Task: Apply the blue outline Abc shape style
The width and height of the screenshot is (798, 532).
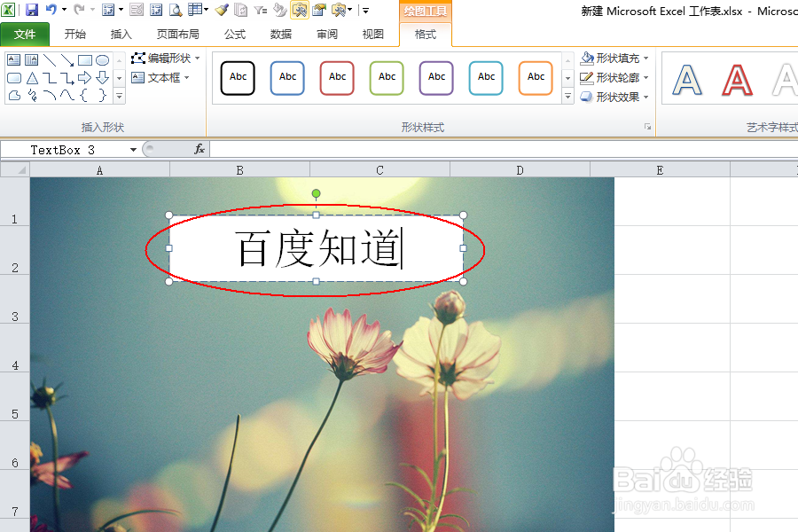Action: tap(287, 78)
